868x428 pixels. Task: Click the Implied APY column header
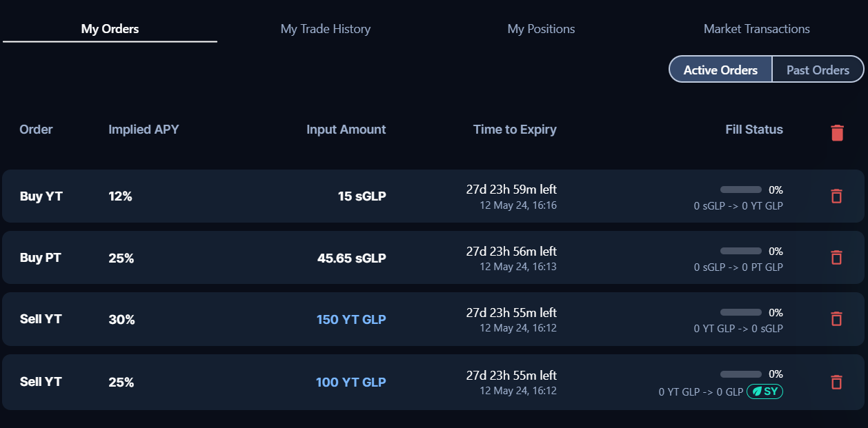coord(144,130)
